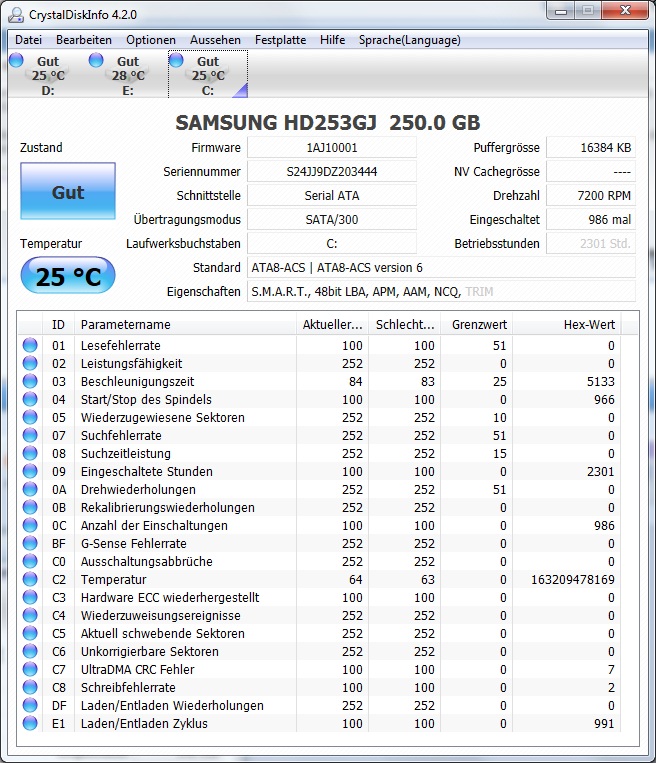Open the Optionen menu
The width and height of the screenshot is (656, 763).
151,40
